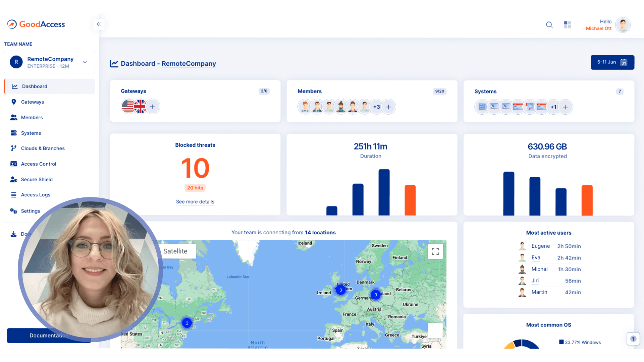Select the Gateways pin icon in sidebar
644x362 pixels.
14,102
